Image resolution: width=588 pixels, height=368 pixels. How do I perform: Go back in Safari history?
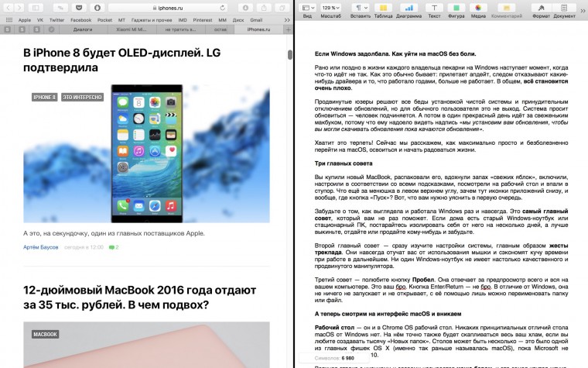[9, 8]
